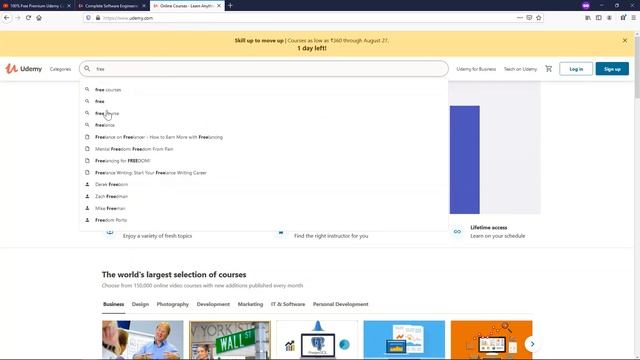The image size is (640, 360).
Task: Open the Firefox Library icon
Action: [x=588, y=18]
